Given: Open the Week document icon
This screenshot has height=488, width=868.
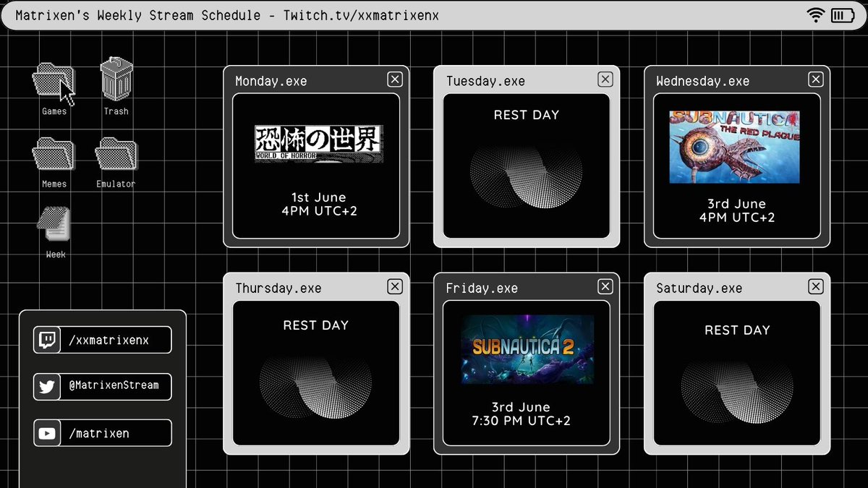Looking at the screenshot, I should pyautogui.click(x=54, y=223).
